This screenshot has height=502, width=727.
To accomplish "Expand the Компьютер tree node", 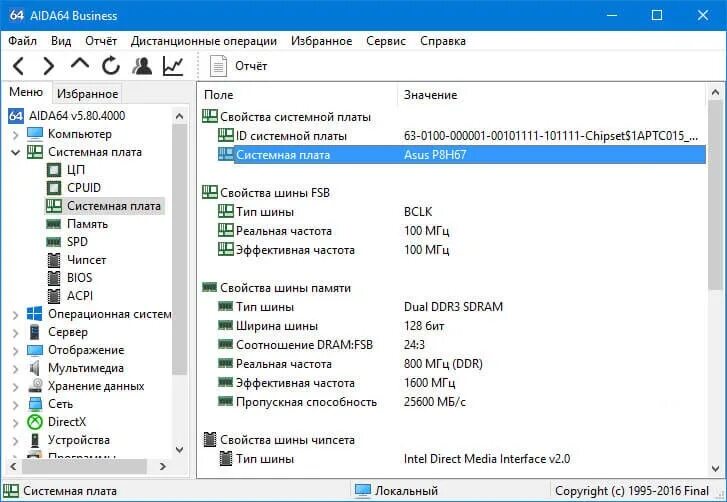I will [16, 135].
